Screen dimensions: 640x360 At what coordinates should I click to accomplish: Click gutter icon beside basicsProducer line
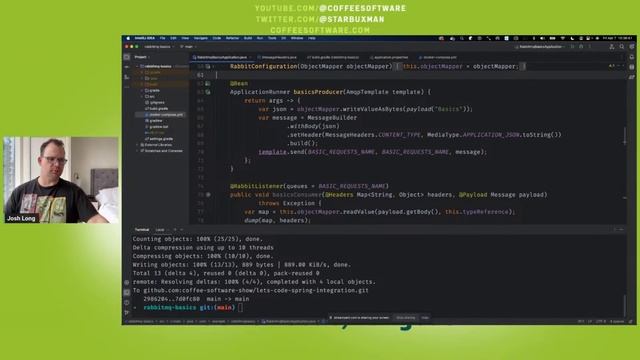click(x=208, y=92)
